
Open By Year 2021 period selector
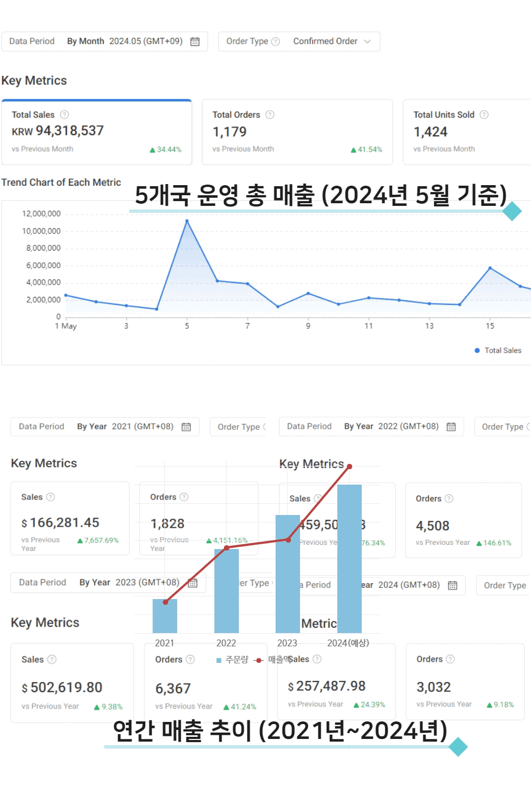click(125, 427)
